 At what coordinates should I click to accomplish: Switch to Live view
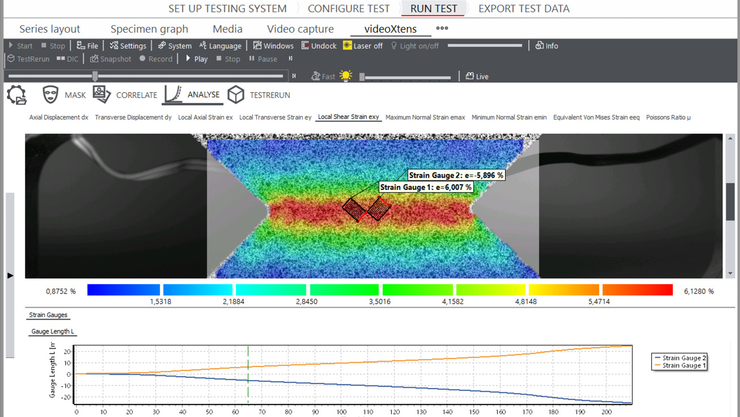477,76
